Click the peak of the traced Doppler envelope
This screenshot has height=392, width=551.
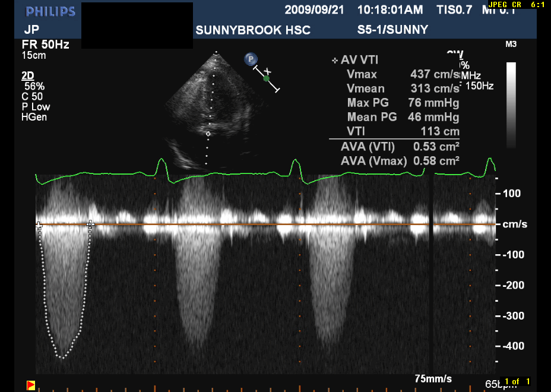click(x=62, y=357)
